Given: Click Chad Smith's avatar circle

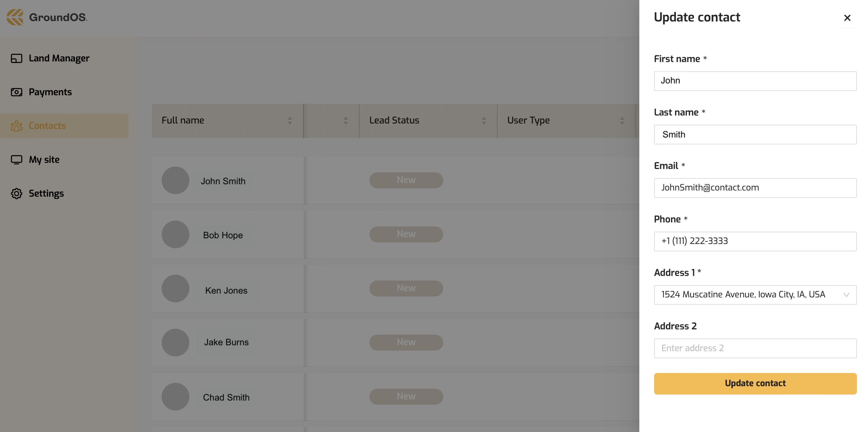Looking at the screenshot, I should point(175,397).
